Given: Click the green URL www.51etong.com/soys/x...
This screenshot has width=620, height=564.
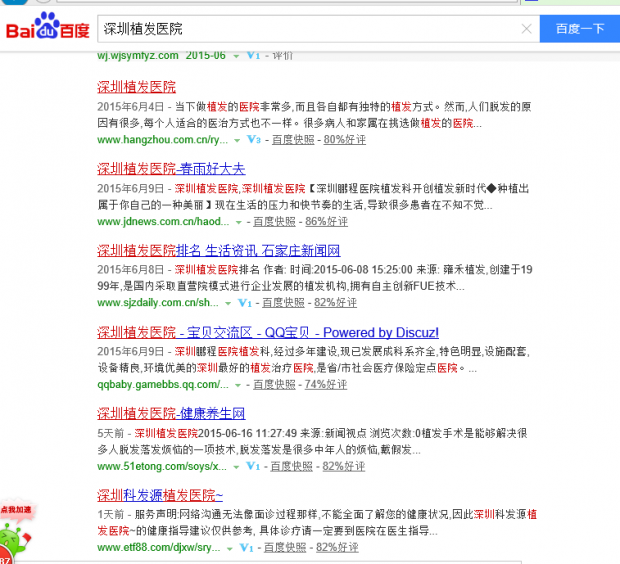Looking at the screenshot, I should point(162,466).
